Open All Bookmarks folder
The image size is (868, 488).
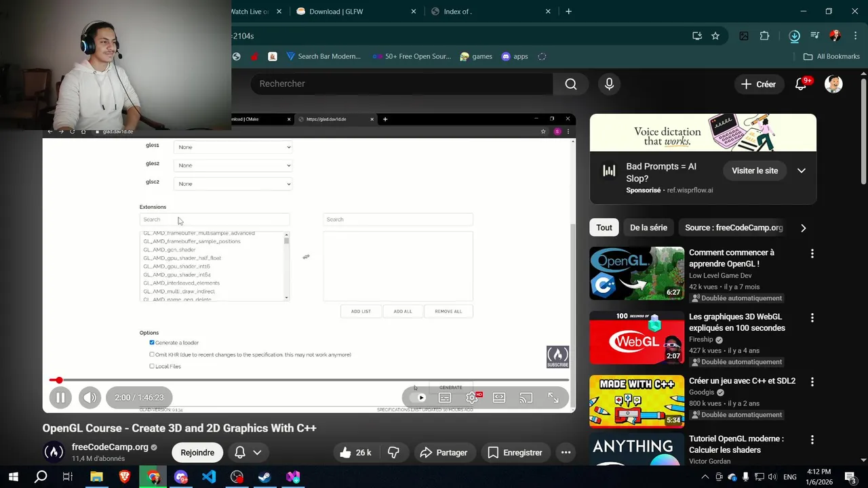click(831, 57)
